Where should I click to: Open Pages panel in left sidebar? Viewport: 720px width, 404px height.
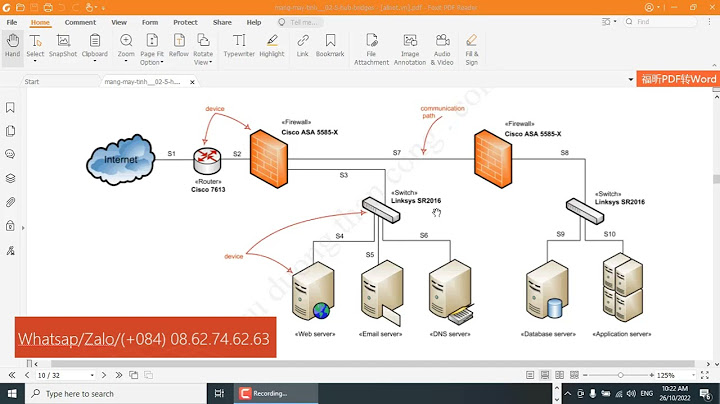coord(10,131)
